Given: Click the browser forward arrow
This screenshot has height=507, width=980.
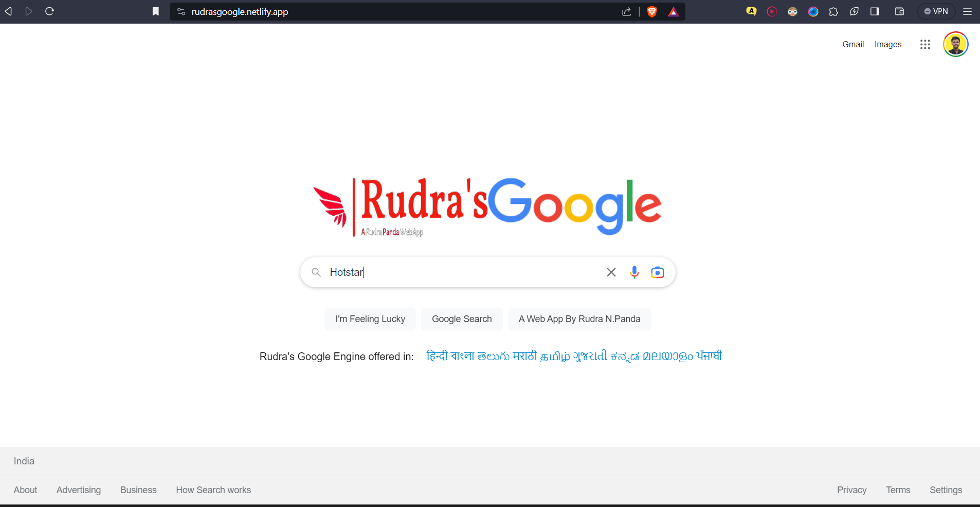Looking at the screenshot, I should (x=29, y=11).
